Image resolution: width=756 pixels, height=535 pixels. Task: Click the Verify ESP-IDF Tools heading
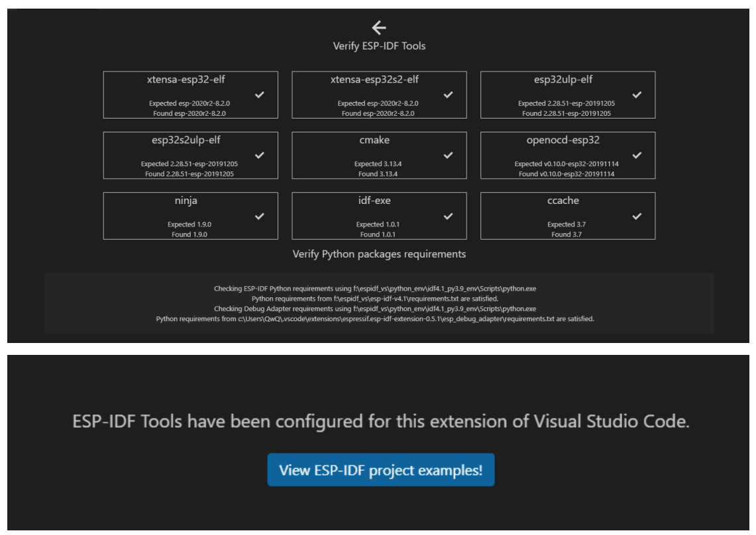coord(380,46)
